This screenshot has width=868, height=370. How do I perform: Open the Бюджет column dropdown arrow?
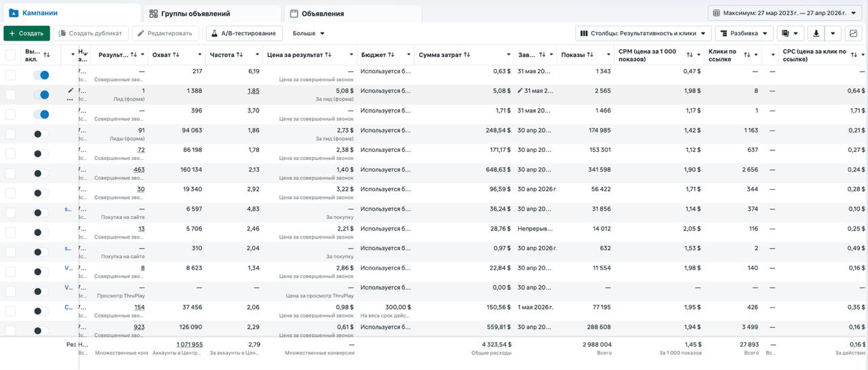pos(409,55)
